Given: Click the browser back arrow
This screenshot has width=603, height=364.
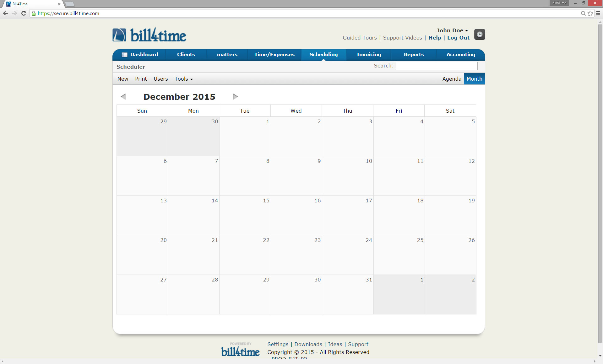Looking at the screenshot, I should point(5,13).
